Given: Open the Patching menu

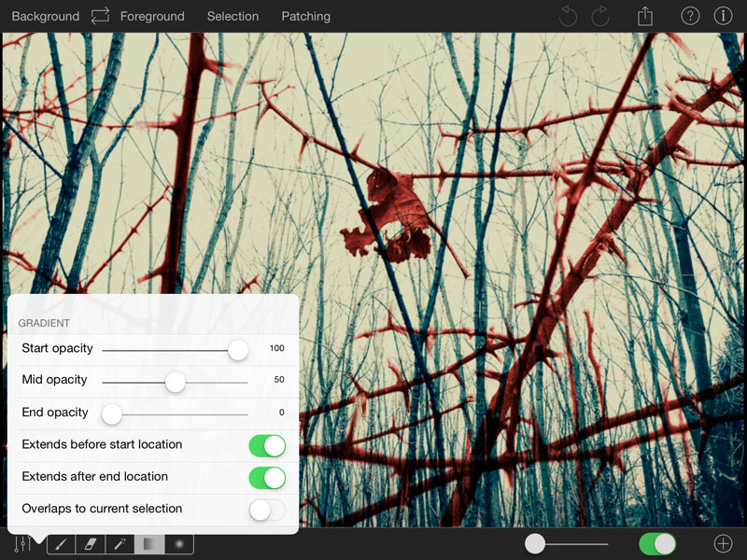Looking at the screenshot, I should click(x=306, y=16).
